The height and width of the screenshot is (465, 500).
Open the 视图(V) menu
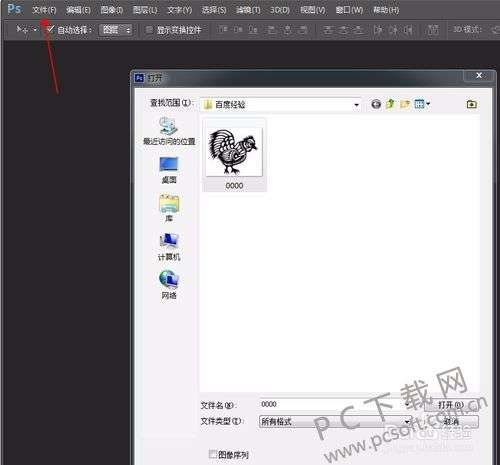click(313, 10)
